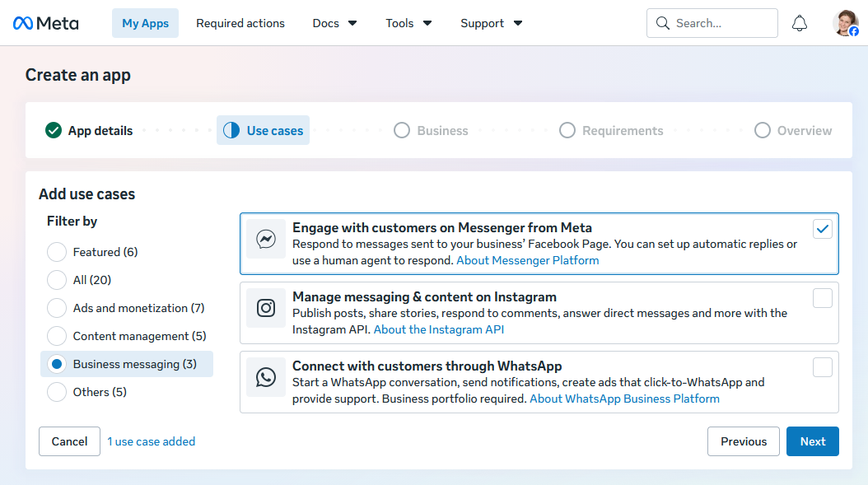Open About WhatsApp Business Platform link
Viewport: 868px width, 485px height.
tap(624, 399)
